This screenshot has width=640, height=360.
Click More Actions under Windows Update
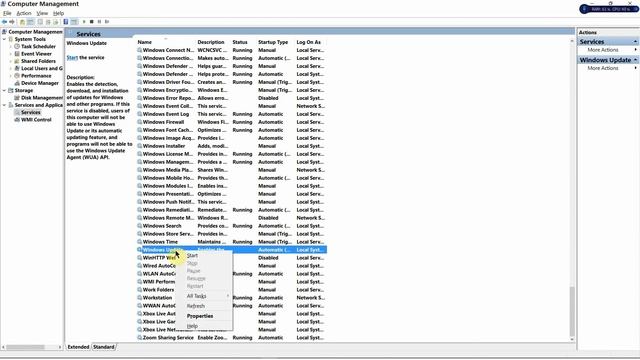pyautogui.click(x=603, y=68)
